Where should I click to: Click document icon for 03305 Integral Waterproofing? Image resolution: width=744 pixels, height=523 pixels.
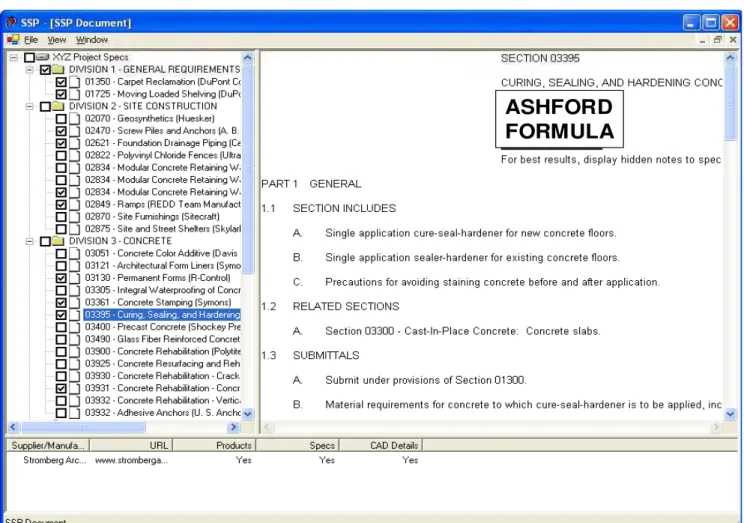[x=74, y=290]
